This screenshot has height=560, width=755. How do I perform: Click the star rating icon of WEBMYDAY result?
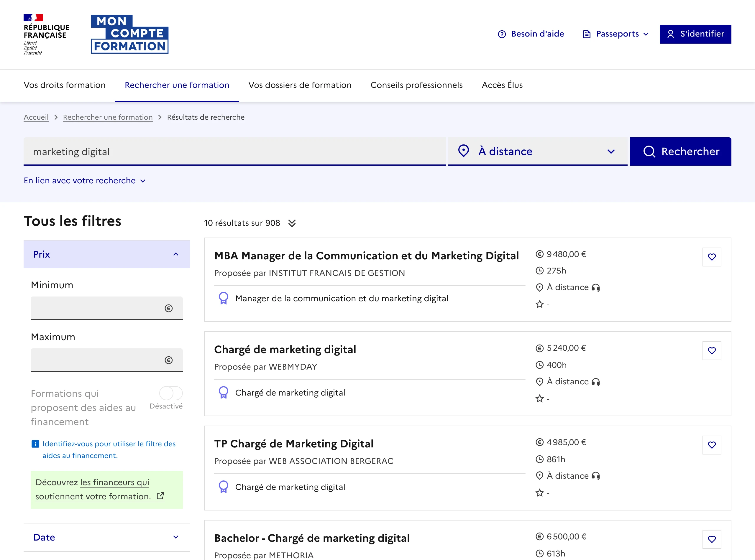[540, 398]
